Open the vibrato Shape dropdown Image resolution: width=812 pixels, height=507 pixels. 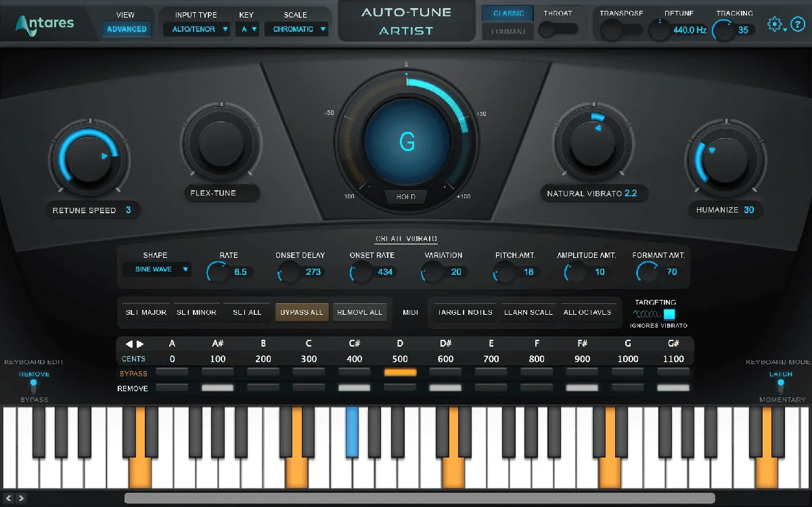(x=157, y=269)
